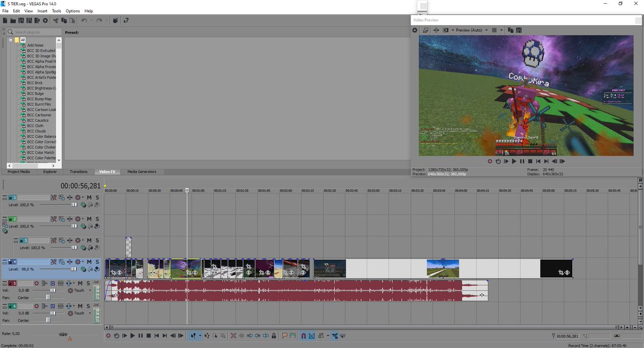Image resolution: width=644 pixels, height=348 pixels.
Task: Click the Lock event padlock icon
Action: pyautogui.click(x=274, y=336)
